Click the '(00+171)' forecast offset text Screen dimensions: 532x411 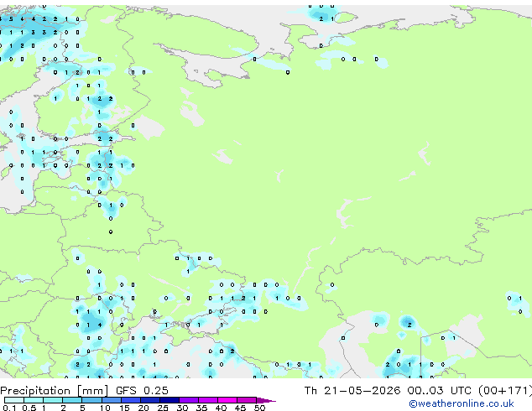(x=505, y=391)
